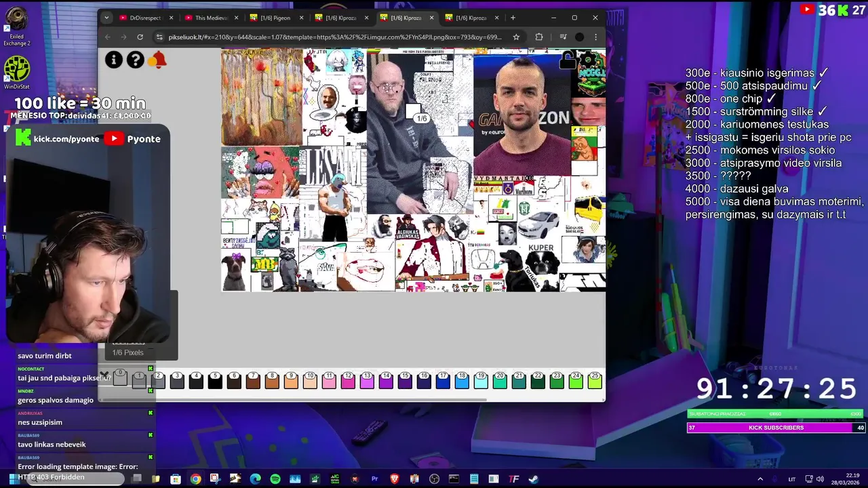Close the [1/6] Pigeon tab
Viewport: 868px width, 488px height.
coord(301,18)
